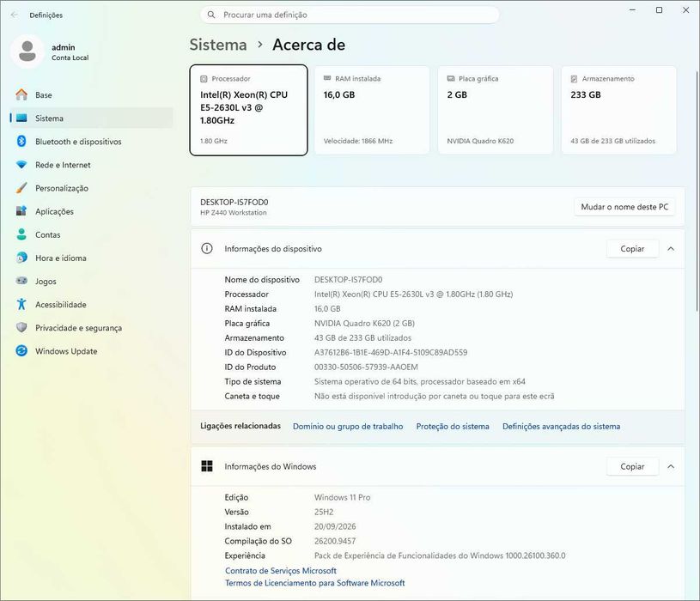Open Contrato de Serviços Microsoft link
The height and width of the screenshot is (601, 700).
281,571
